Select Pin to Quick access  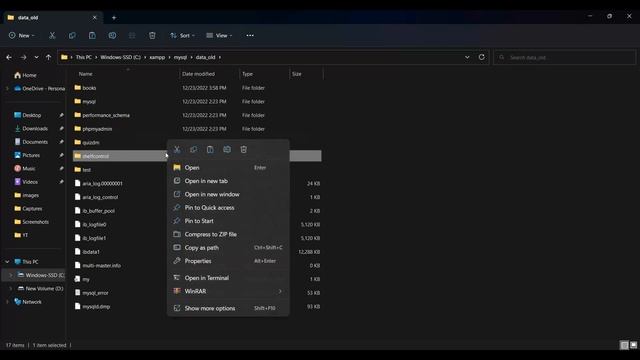click(228, 208)
